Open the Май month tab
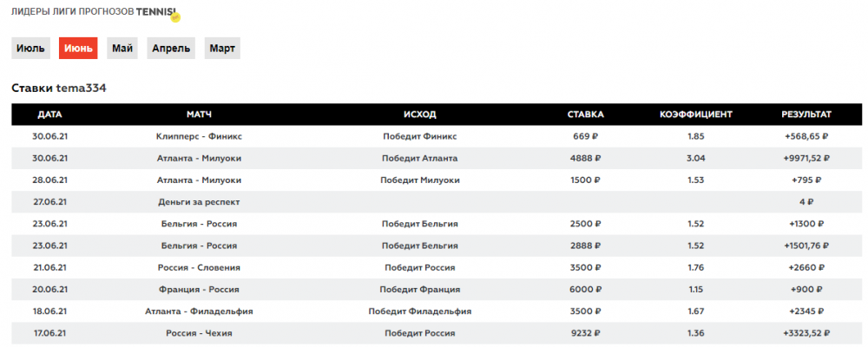Screen dimensions: 868x347 [x=122, y=49]
